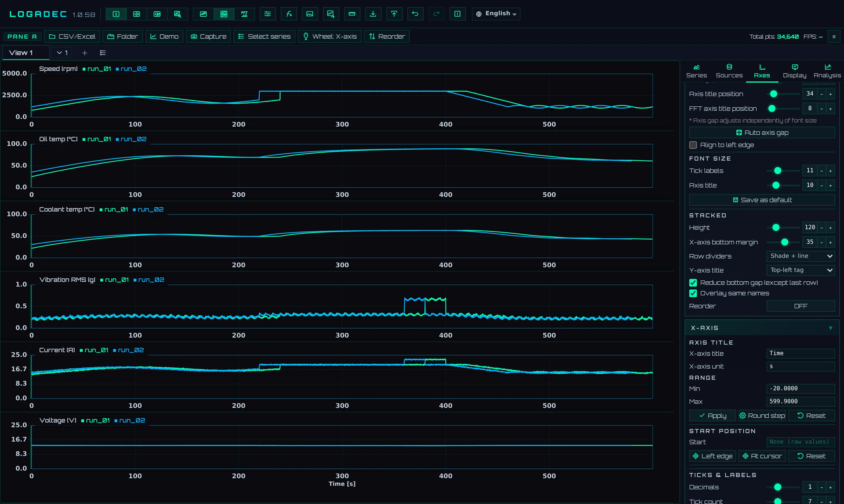Open the chart zoom inspector icon
This screenshot has height=504, width=844.
(x=178, y=14)
